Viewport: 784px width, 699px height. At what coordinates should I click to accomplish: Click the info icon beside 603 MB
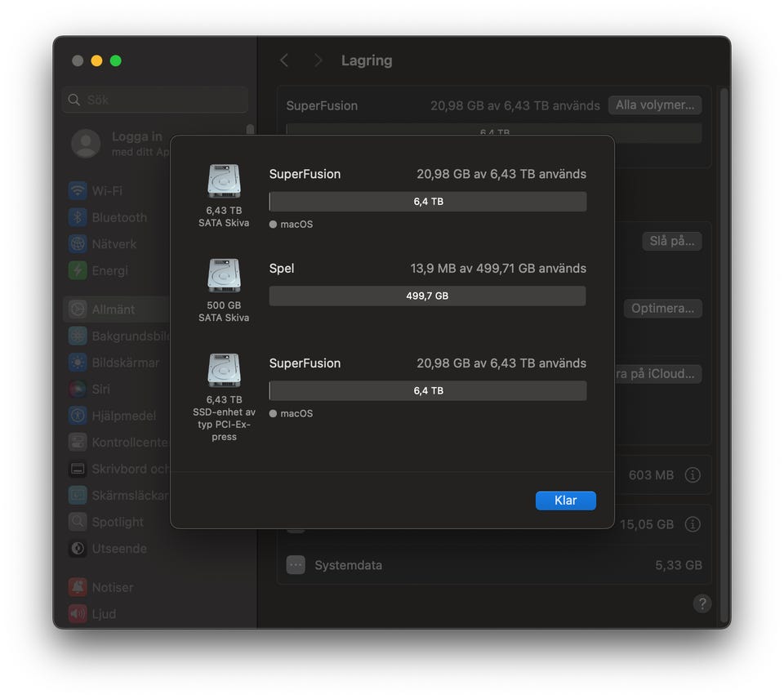693,474
